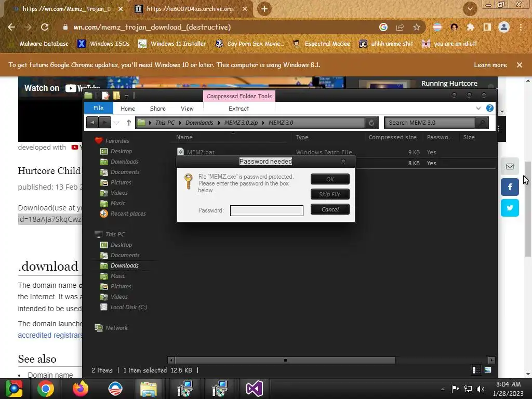532x399 pixels.
Task: Click the share page icon in Chrome's omnibox
Action: tap(400, 27)
